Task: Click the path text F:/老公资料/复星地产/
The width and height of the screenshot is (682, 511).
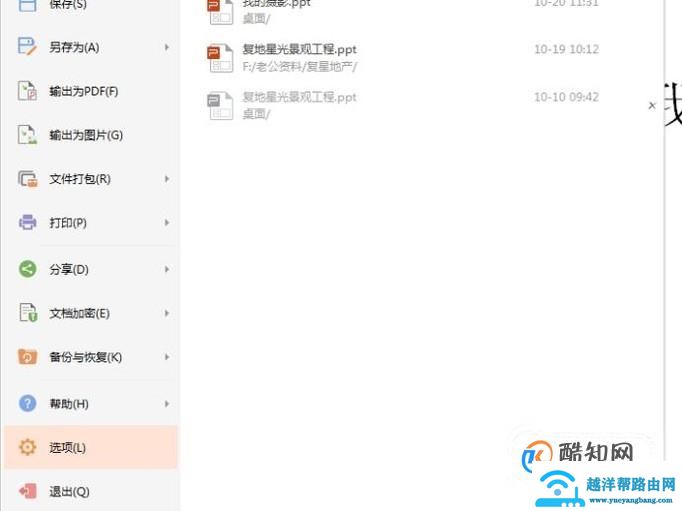Action: pyautogui.click(x=300, y=67)
